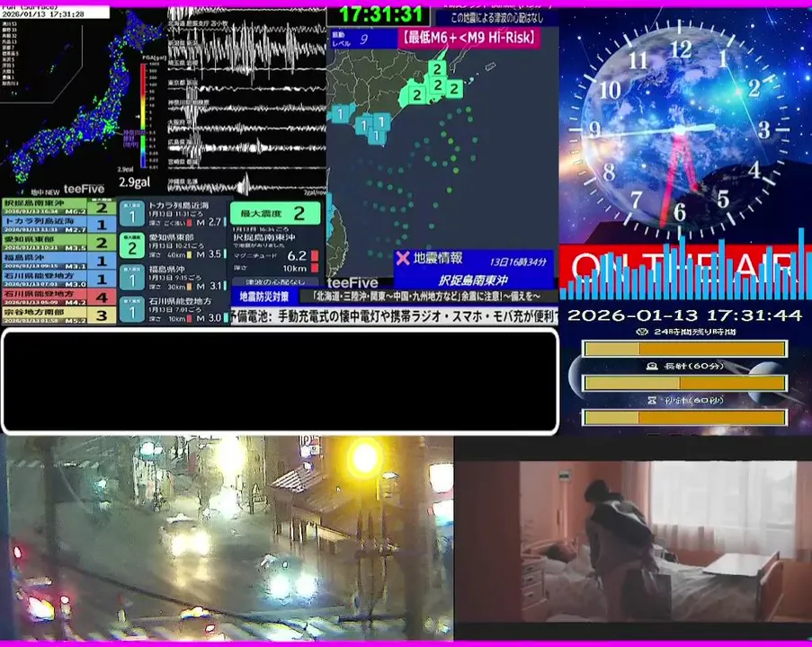
Task: Click the 長針(60分) progress bar
Action: (685, 383)
